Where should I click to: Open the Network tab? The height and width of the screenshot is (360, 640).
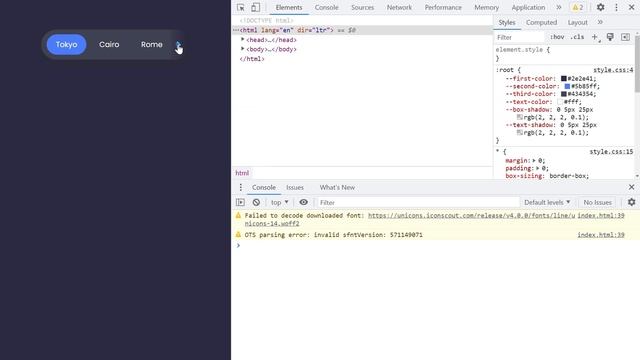click(399, 7)
